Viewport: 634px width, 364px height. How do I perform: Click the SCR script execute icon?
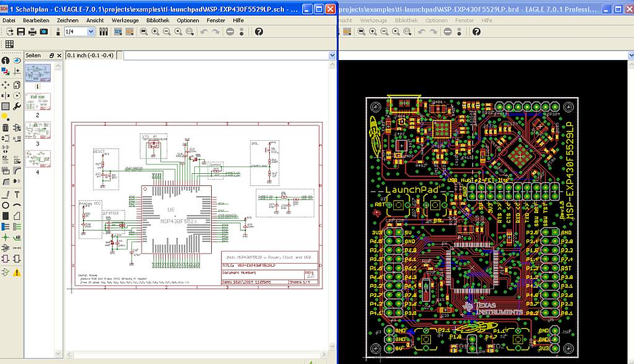(x=118, y=32)
